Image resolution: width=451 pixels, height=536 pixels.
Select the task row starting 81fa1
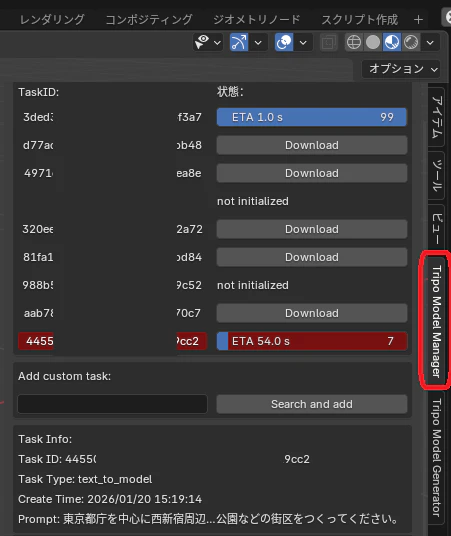click(112, 257)
